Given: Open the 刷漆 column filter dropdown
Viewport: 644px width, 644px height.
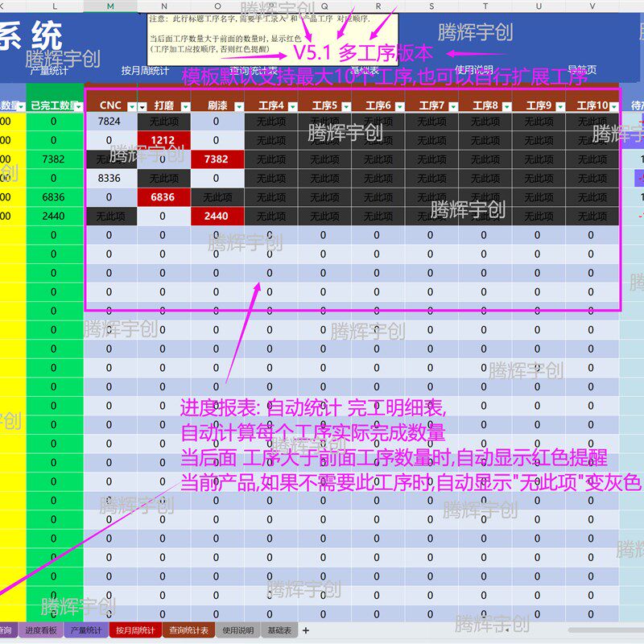Looking at the screenshot, I should pyautogui.click(x=238, y=107).
